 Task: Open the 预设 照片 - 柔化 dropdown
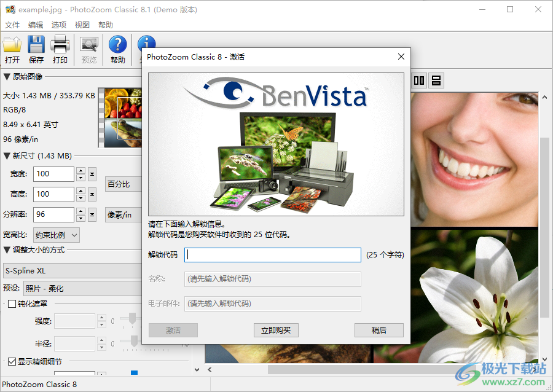pyautogui.click(x=83, y=288)
